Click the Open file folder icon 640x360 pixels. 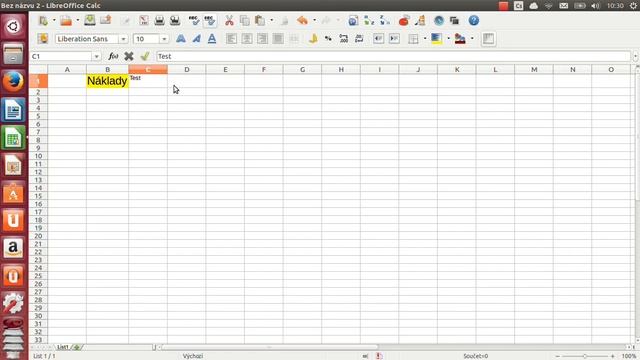click(66, 20)
